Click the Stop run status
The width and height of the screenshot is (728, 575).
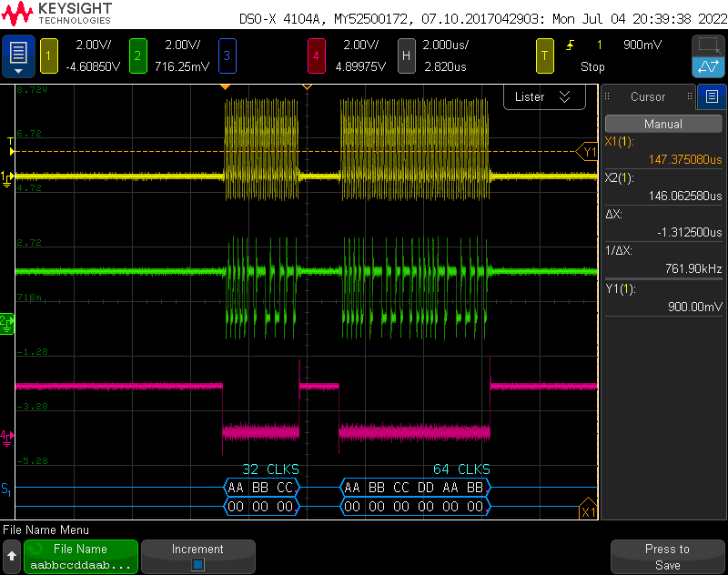tap(592, 66)
